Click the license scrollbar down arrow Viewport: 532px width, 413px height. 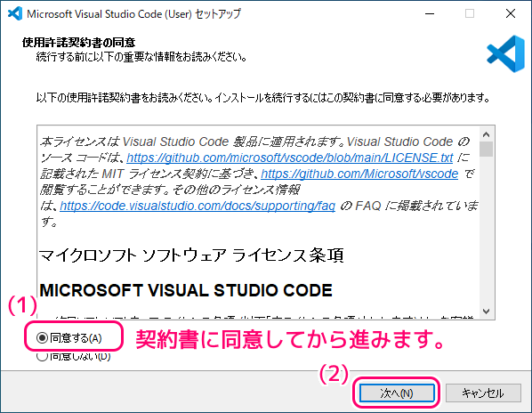[487, 312]
